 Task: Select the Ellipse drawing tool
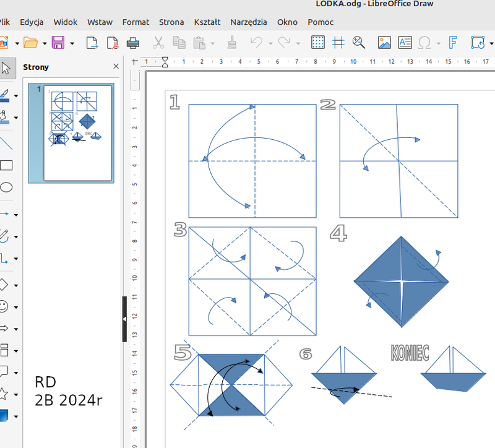pyautogui.click(x=6, y=187)
